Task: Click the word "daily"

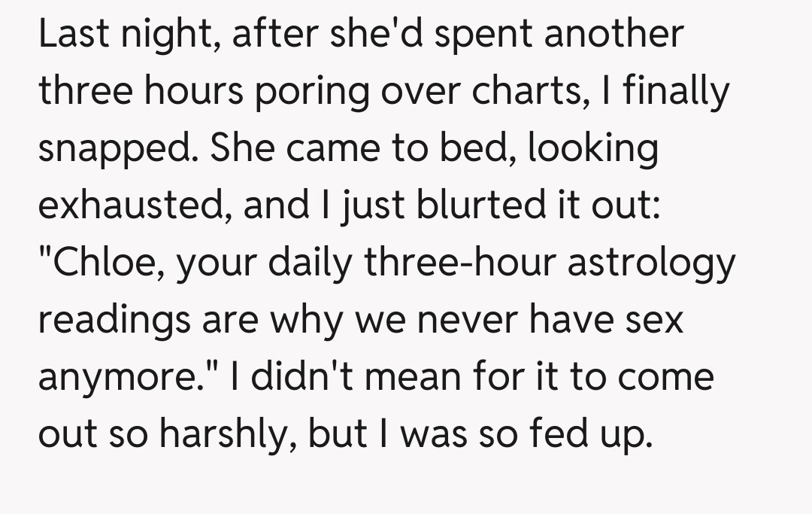Action: tap(324, 262)
